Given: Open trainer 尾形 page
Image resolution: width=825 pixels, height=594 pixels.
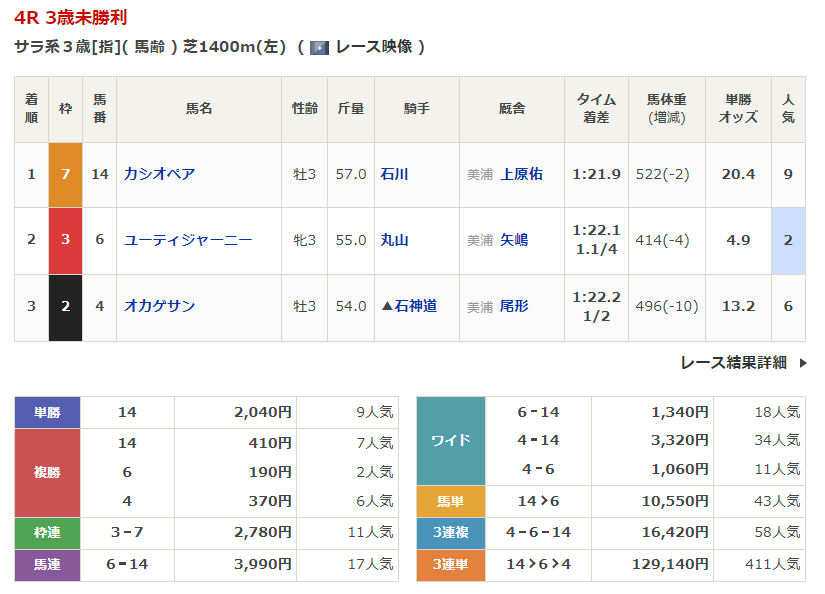Looking at the screenshot, I should 514,306.
